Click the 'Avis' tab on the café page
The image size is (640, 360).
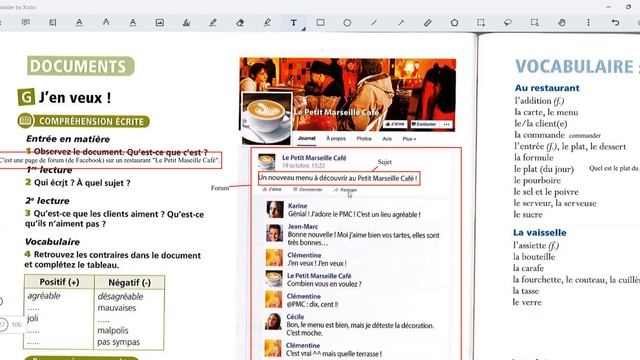click(387, 139)
